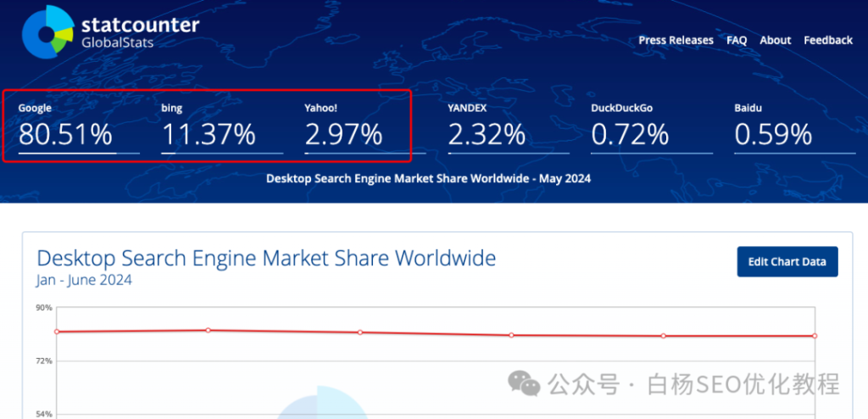Click the statcounter GlobalStats logo
This screenshot has height=419, width=868.
[x=111, y=31]
